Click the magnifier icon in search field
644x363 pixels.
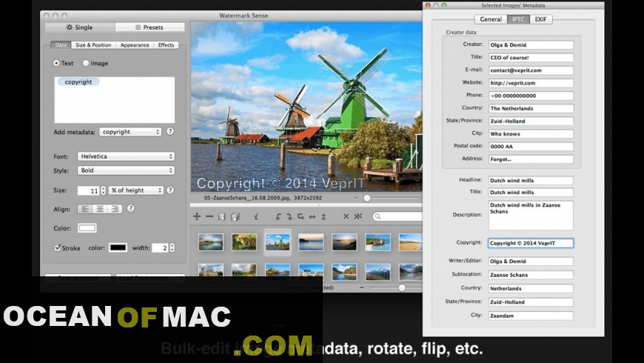pyautogui.click(x=378, y=216)
